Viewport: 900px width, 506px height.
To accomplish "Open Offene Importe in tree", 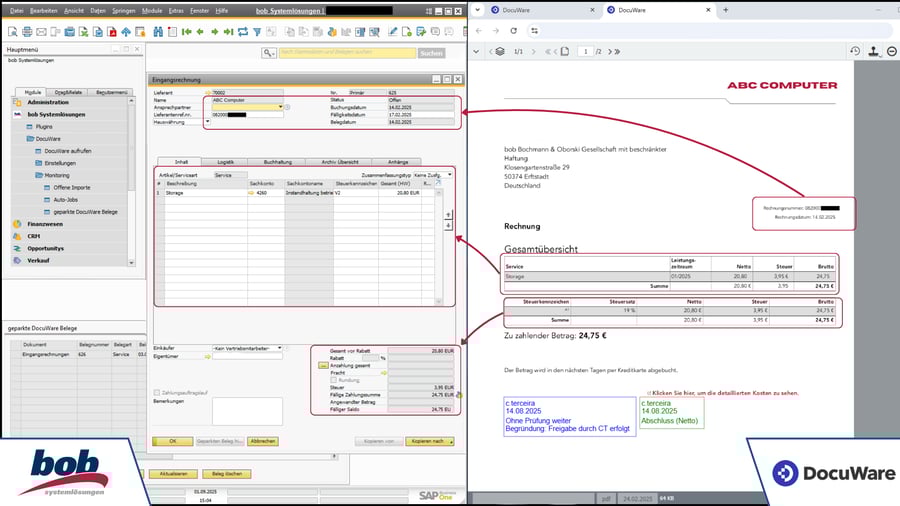I will [x=72, y=188].
